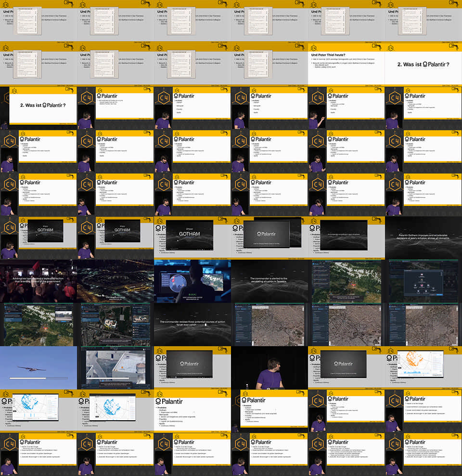The width and height of the screenshot is (462, 476).
Task: Click the C4 logo above the 'Was ist Palantir?' speaker frame
Action: [14, 90]
